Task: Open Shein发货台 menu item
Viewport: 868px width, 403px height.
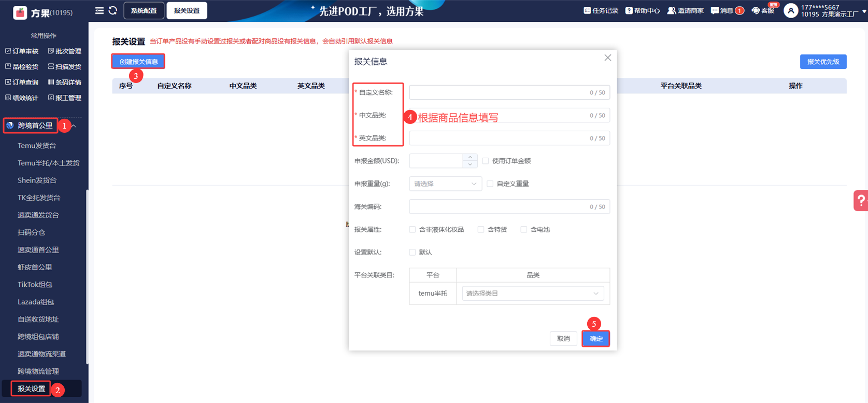Action: [x=37, y=180]
